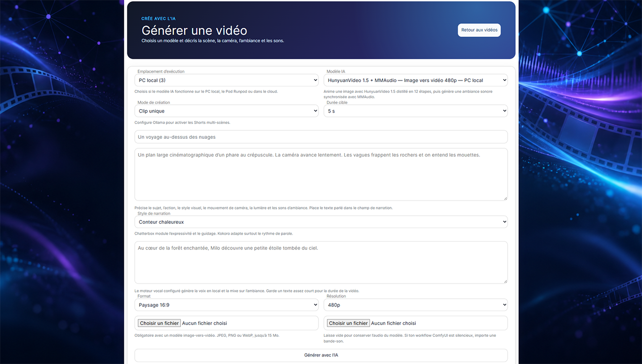The width and height of the screenshot is (642, 364).
Task: Click the 'Style de narration' label
Action: coord(154,213)
